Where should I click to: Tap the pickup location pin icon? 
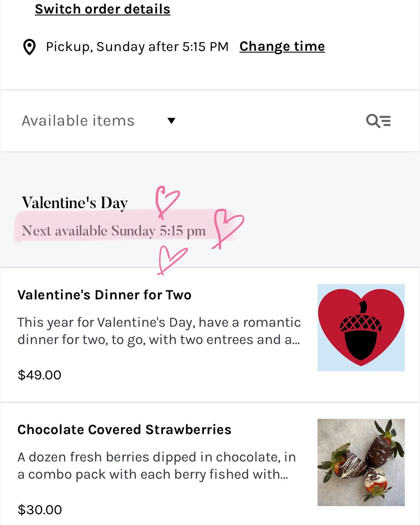point(29,47)
